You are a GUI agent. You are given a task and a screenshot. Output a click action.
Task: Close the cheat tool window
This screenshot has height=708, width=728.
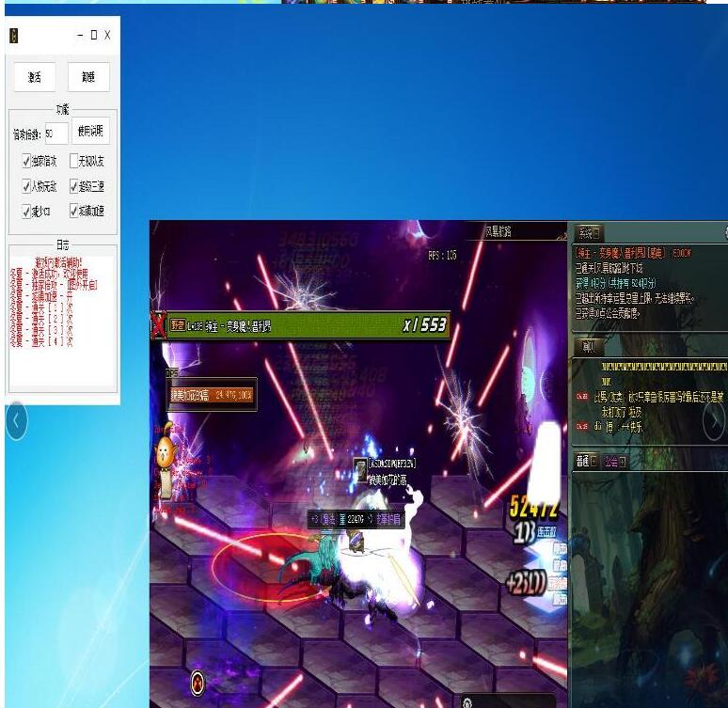pyautogui.click(x=107, y=35)
